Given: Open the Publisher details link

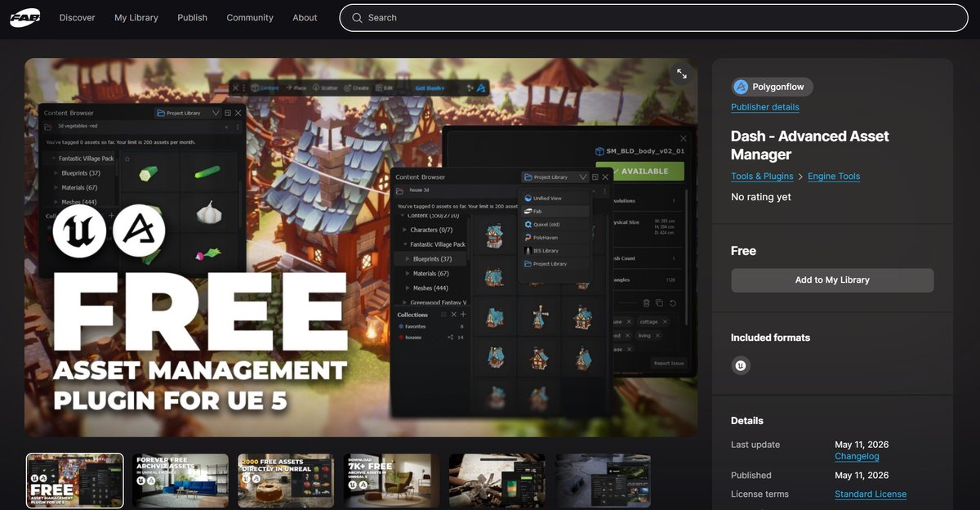Looking at the screenshot, I should 765,107.
